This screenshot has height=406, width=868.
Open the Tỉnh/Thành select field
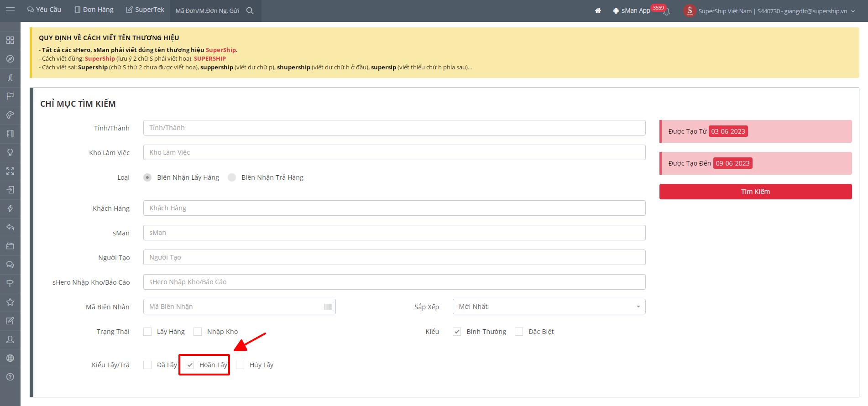point(394,128)
